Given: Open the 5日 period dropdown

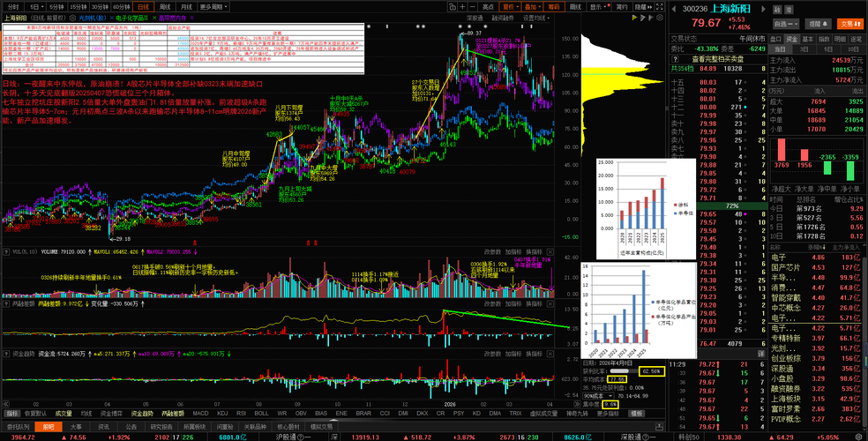Looking at the screenshot, I should [35, 7].
